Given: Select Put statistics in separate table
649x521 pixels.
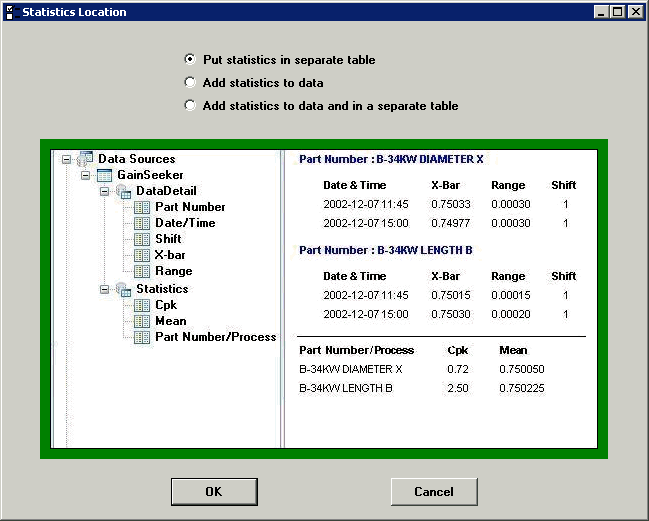Looking at the screenshot, I should coord(190,60).
